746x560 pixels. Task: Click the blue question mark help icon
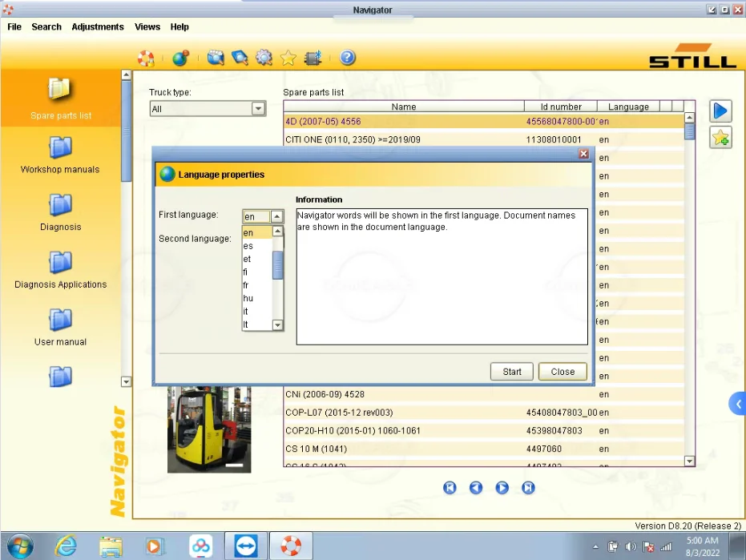point(347,58)
